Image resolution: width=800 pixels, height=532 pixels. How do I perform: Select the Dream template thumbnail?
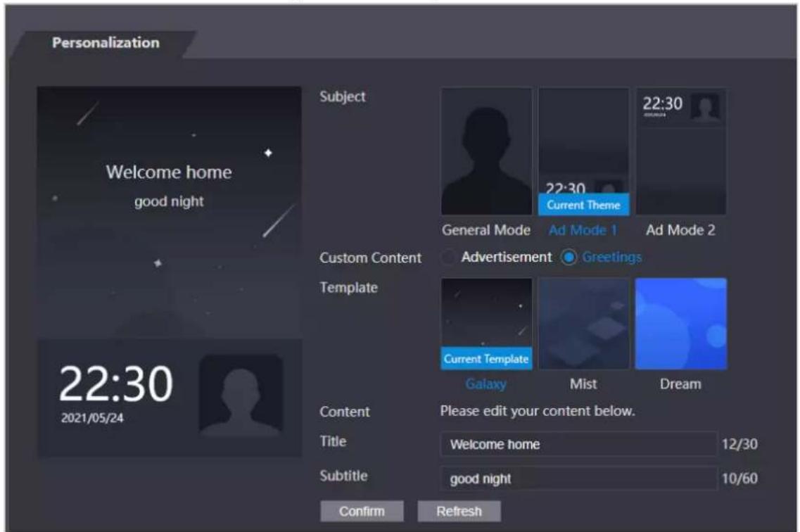click(680, 324)
